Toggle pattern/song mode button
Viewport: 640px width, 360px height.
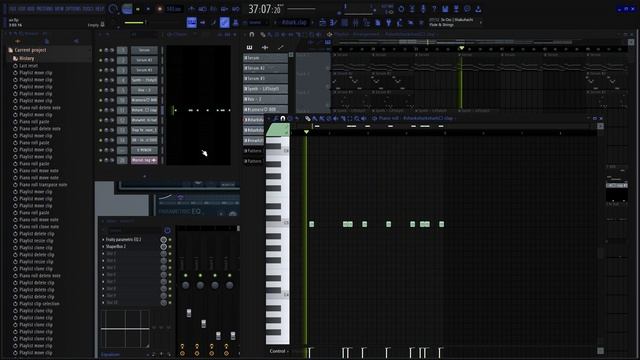click(127, 9)
